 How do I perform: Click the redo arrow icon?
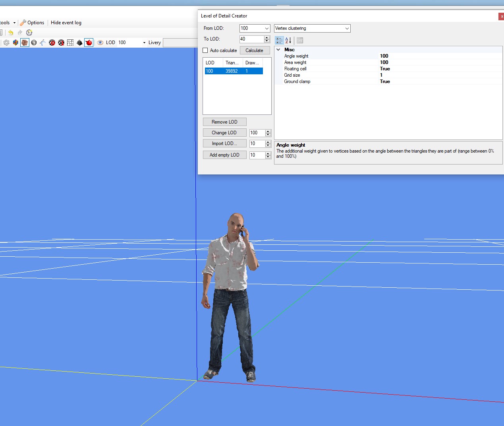coord(19,32)
